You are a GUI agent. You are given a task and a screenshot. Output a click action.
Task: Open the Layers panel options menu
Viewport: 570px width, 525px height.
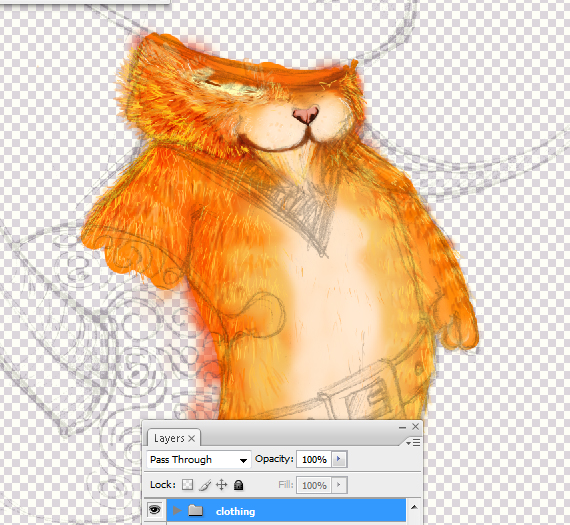point(413,442)
